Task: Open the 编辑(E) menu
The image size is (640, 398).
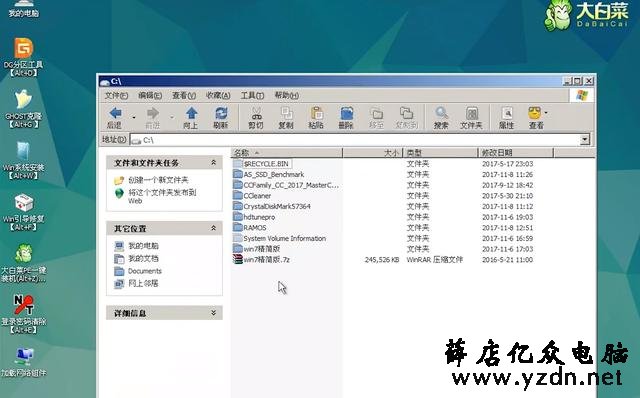Action: click(x=150, y=96)
